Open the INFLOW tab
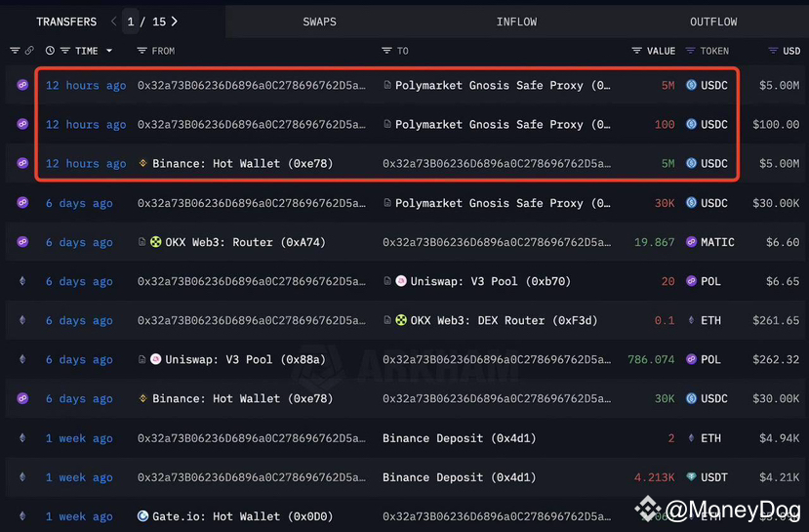 tap(516, 21)
